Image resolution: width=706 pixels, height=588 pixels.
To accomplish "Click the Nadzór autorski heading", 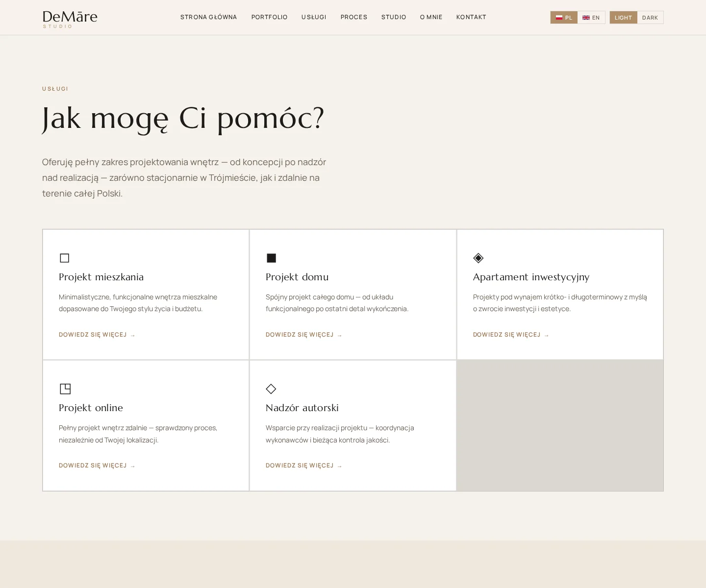I will coord(302,408).
